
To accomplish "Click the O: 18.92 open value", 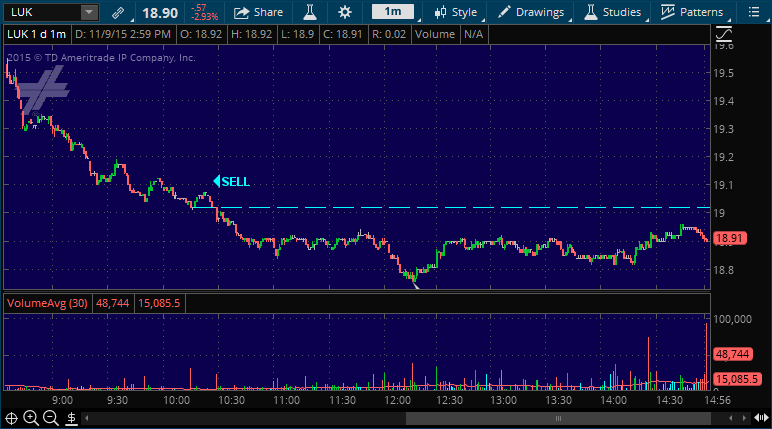I will (x=201, y=34).
